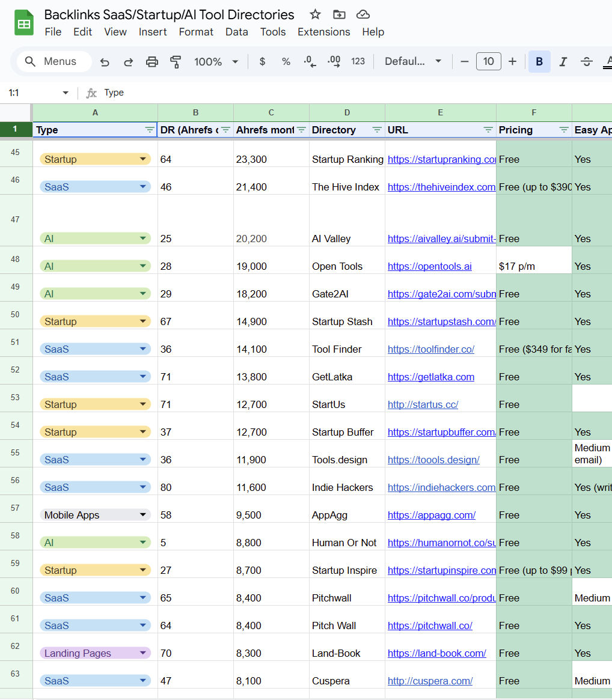Open the View menu
Screen dimensions: 612x700
click(x=115, y=32)
